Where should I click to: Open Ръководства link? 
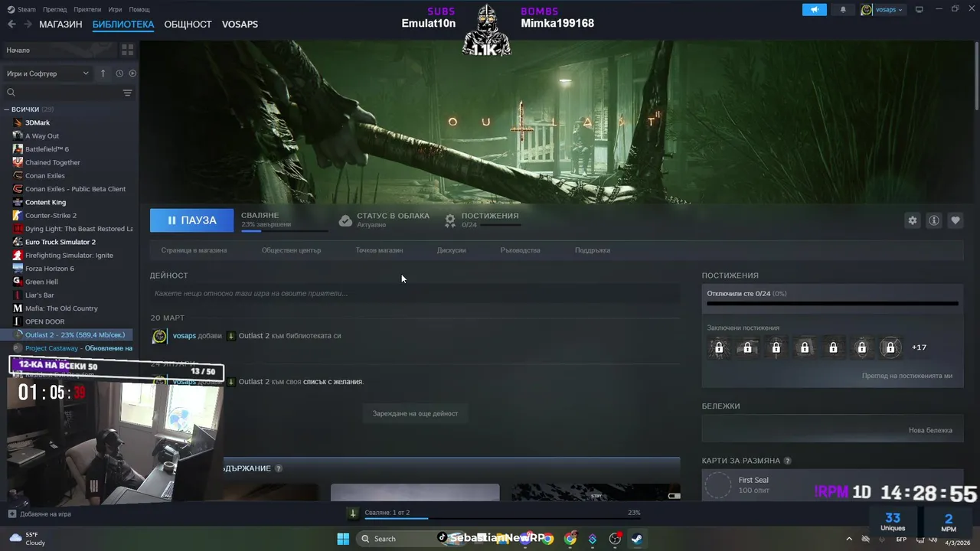(x=521, y=250)
